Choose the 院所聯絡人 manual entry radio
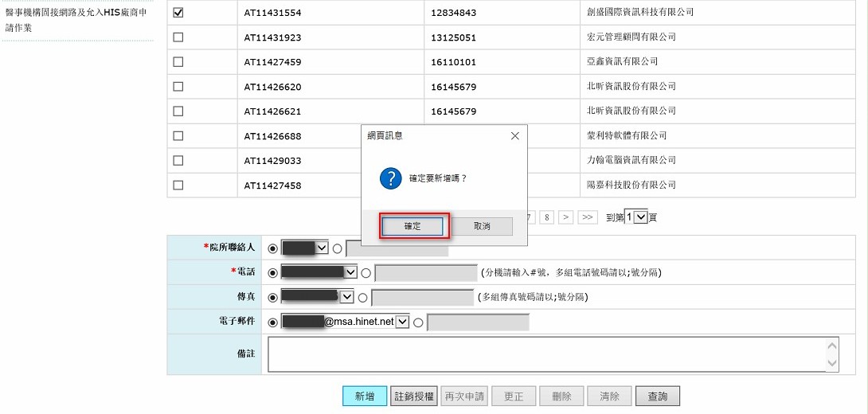The height and width of the screenshot is (414, 868). (337, 248)
